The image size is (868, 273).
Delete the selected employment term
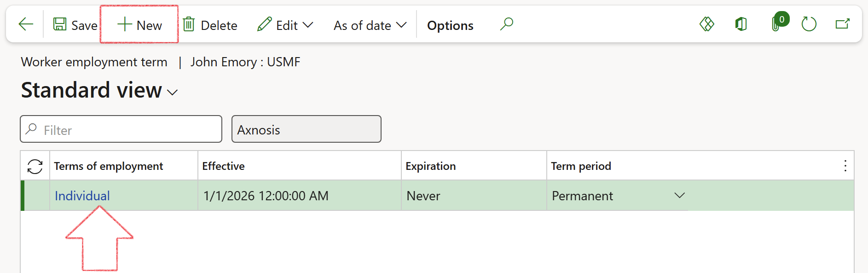210,25
